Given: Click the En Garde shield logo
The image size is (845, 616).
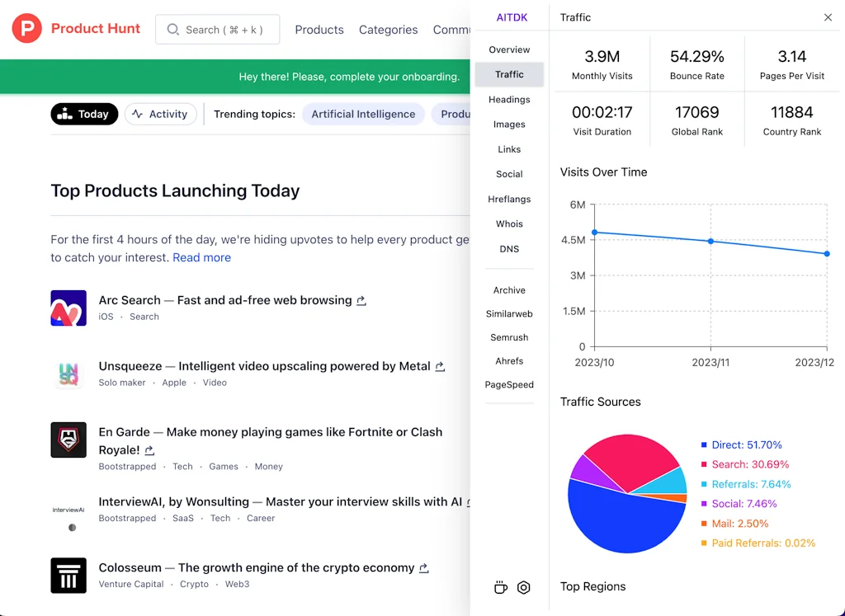Looking at the screenshot, I should [x=68, y=440].
